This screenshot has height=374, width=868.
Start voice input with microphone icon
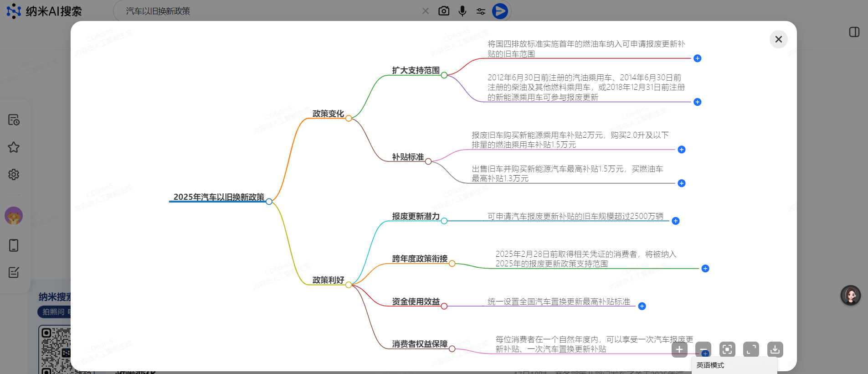click(x=462, y=11)
